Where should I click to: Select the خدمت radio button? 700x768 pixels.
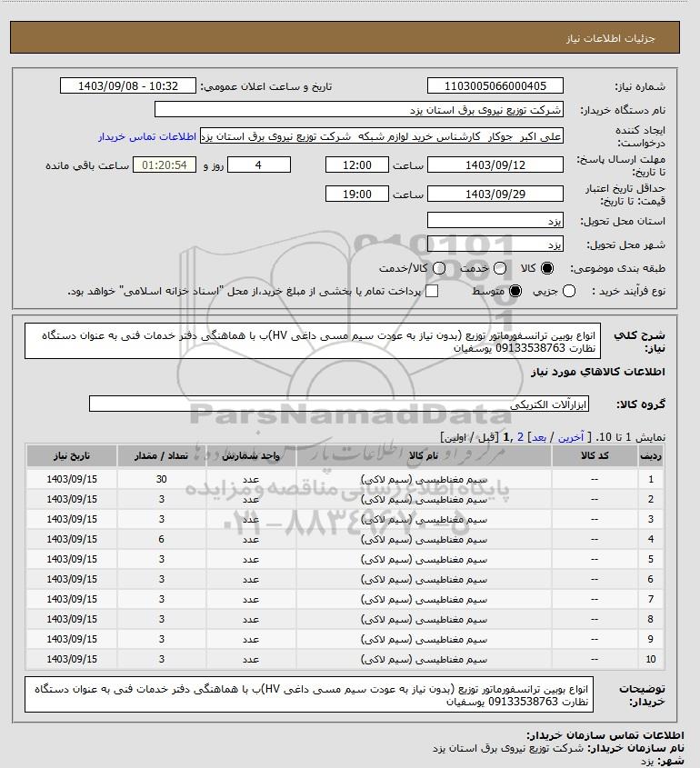[x=500, y=268]
